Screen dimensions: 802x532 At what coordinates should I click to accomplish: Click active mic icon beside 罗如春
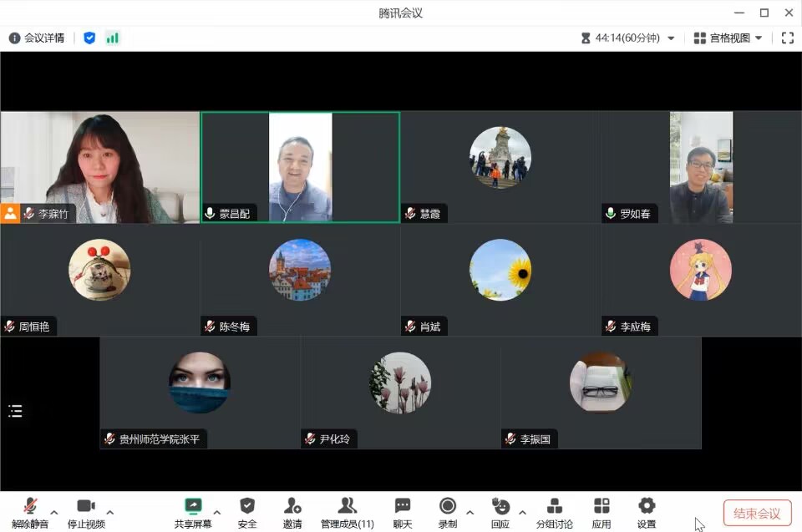[x=610, y=213]
